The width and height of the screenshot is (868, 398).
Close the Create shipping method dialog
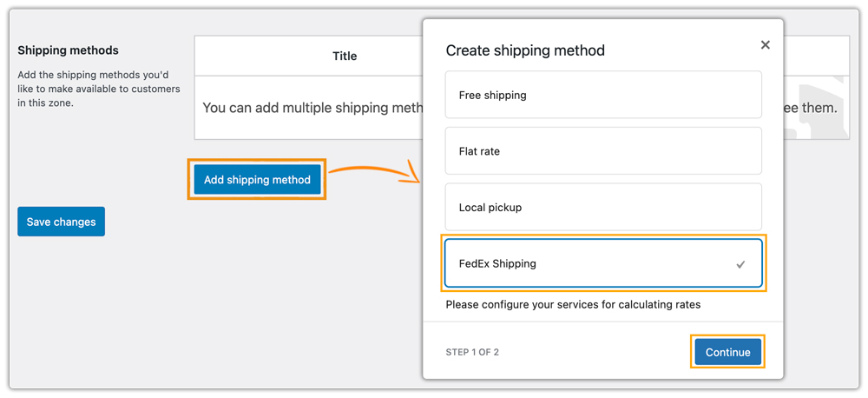pos(765,44)
